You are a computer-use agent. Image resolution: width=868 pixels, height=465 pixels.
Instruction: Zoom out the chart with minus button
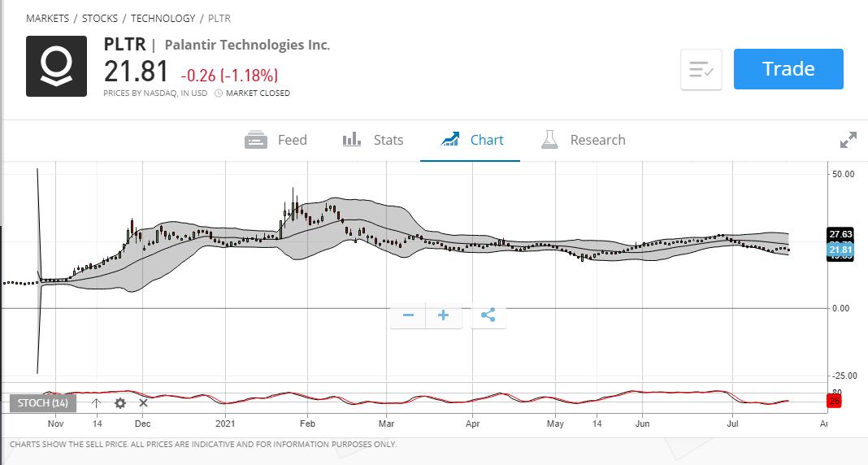[x=408, y=315]
